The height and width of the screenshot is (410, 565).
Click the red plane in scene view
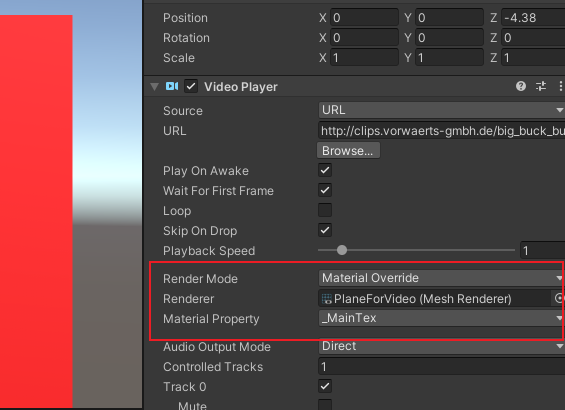pyautogui.click(x=36, y=211)
